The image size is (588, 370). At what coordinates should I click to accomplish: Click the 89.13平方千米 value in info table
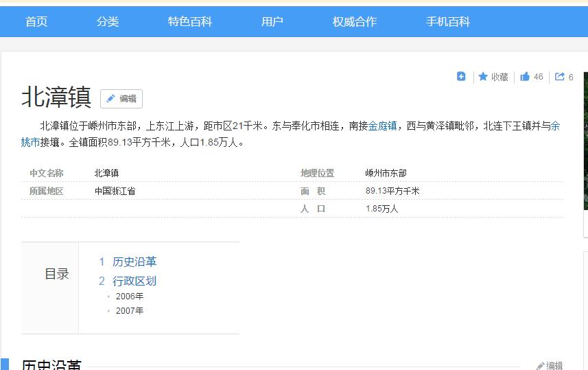[392, 191]
